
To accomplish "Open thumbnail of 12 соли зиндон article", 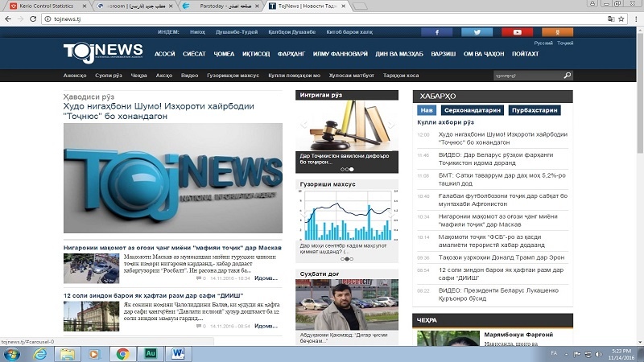I will [x=91, y=316].
